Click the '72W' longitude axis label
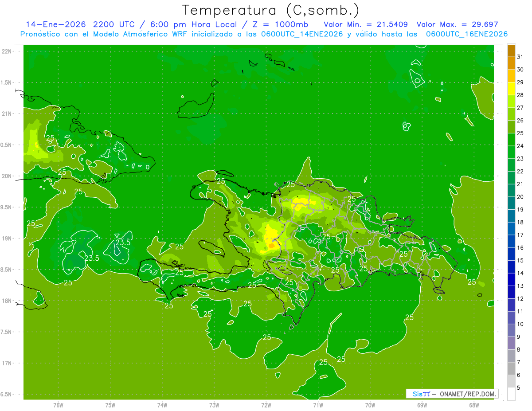532x411 pixels. [266, 405]
